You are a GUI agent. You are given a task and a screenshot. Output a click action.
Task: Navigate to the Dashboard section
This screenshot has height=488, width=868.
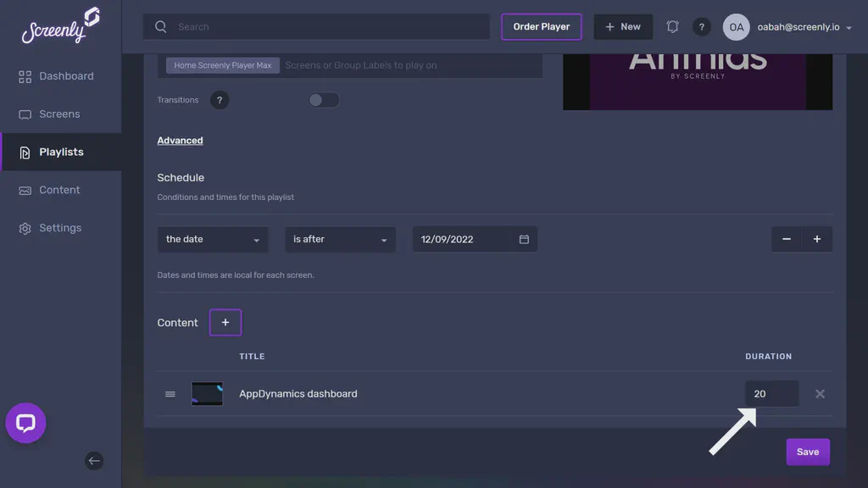65,75
